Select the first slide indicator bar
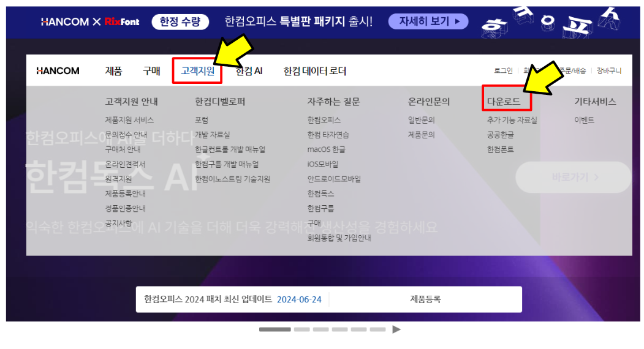 coord(275,329)
